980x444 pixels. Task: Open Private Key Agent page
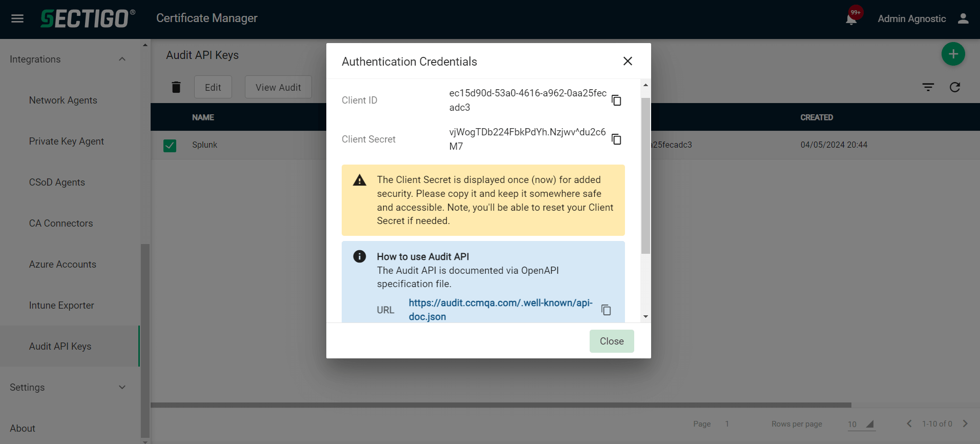67,141
